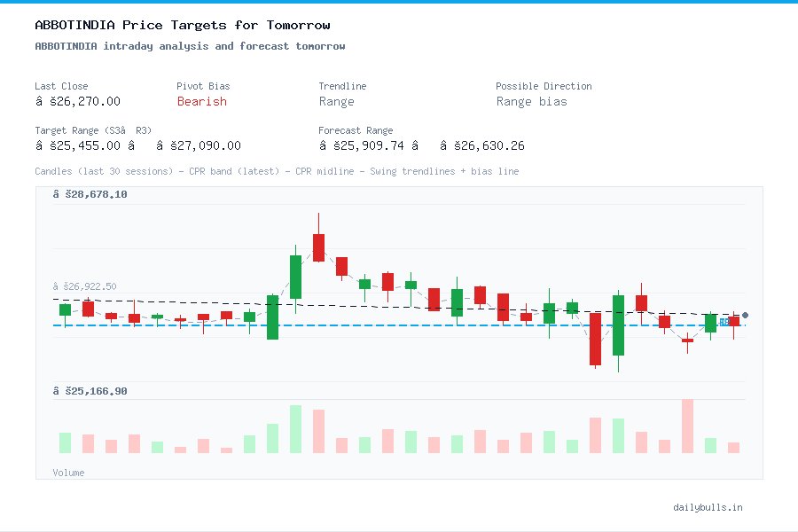Image resolution: width=798 pixels, height=532 pixels.
Task: Toggle the Bearish pivot bias indicator
Action: [x=201, y=102]
